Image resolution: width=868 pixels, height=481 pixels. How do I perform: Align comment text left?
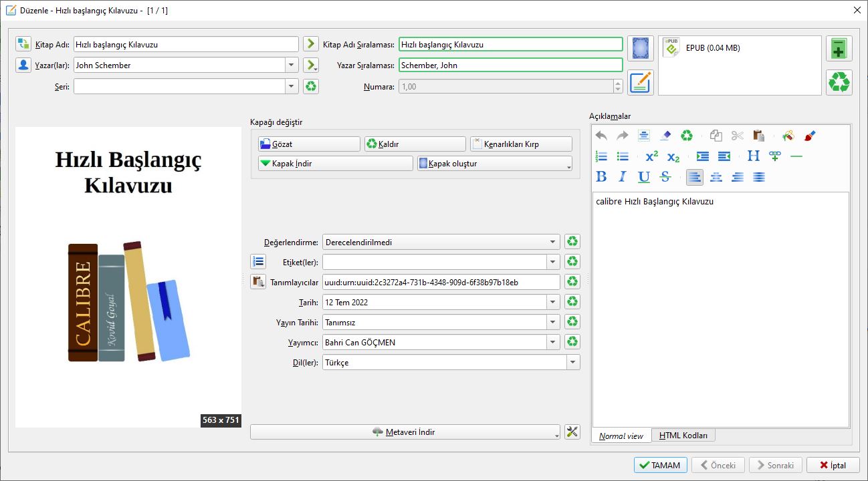click(694, 177)
